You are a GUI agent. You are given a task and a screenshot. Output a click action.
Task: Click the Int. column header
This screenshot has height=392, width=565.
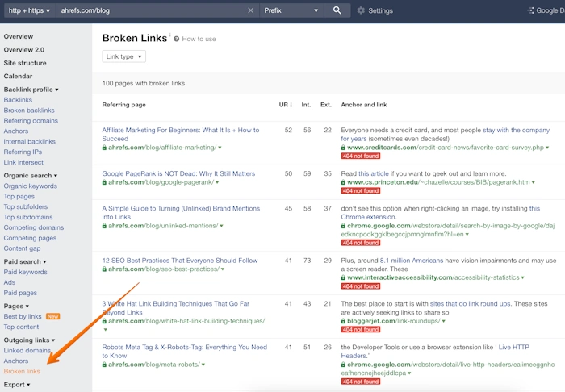(306, 105)
